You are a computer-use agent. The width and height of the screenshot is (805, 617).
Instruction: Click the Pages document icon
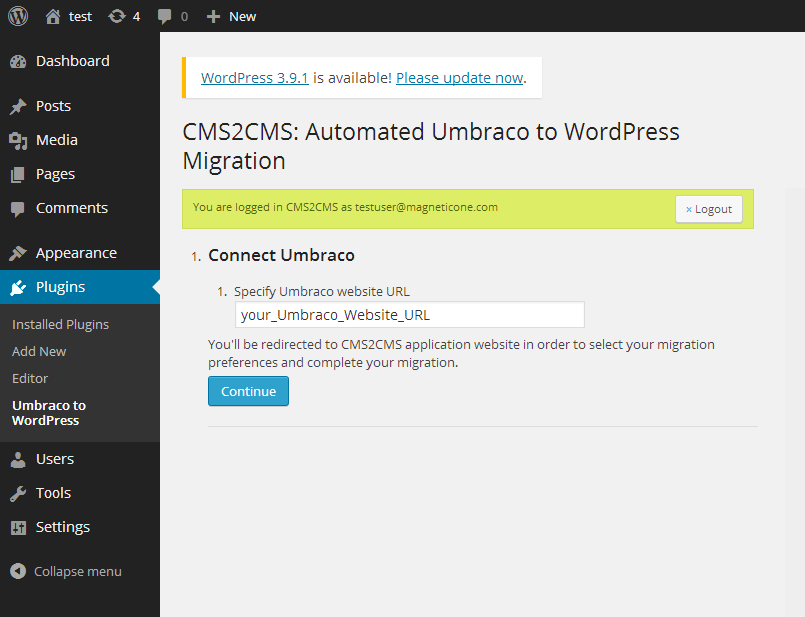[x=18, y=175]
